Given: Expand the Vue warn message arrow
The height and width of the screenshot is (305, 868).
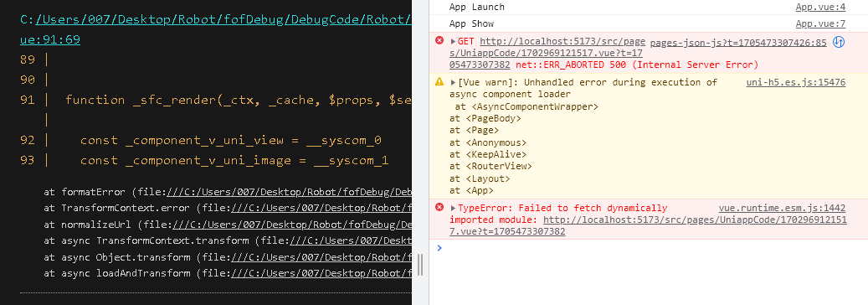Looking at the screenshot, I should coord(454,82).
